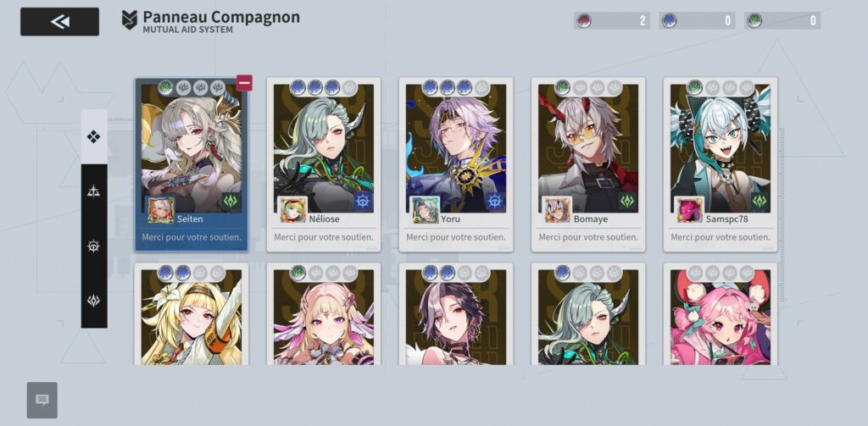868x426 pixels.
Task: Select the green leaf class filter tab
Action: 94,301
